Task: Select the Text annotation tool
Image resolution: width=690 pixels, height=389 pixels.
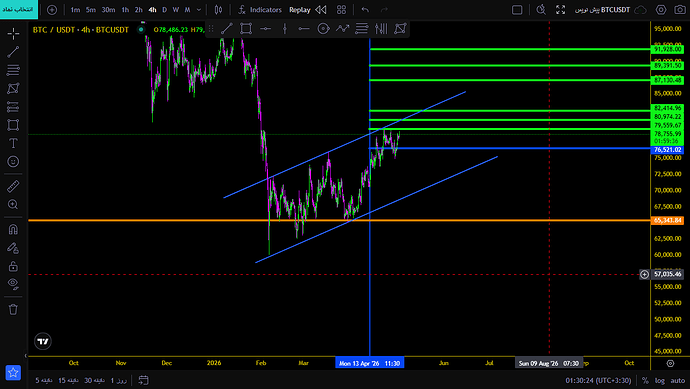Action: 13,143
